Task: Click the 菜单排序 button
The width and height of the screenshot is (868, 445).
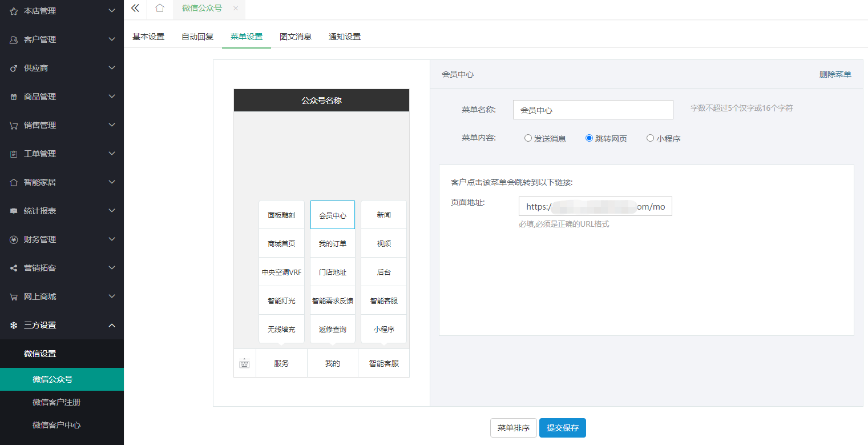Action: click(x=514, y=428)
